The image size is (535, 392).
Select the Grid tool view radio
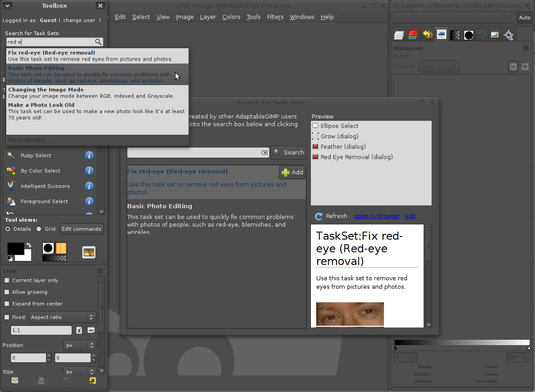pos(39,229)
